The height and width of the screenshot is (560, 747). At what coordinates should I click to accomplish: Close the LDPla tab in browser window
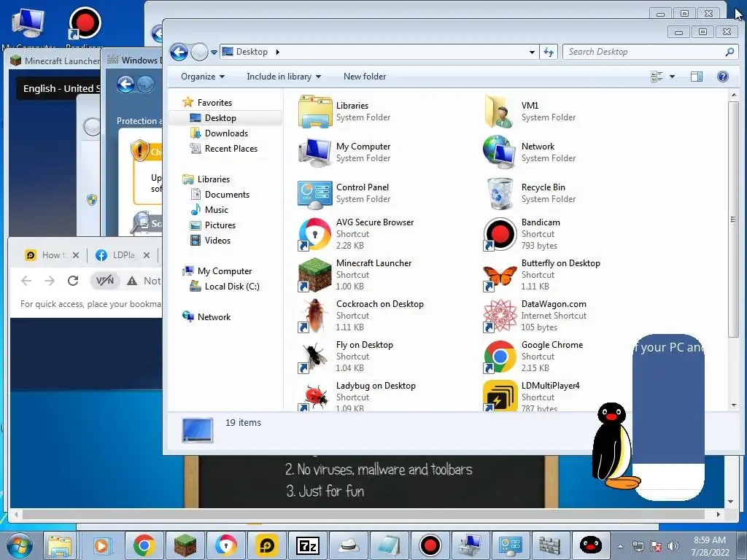click(x=146, y=255)
